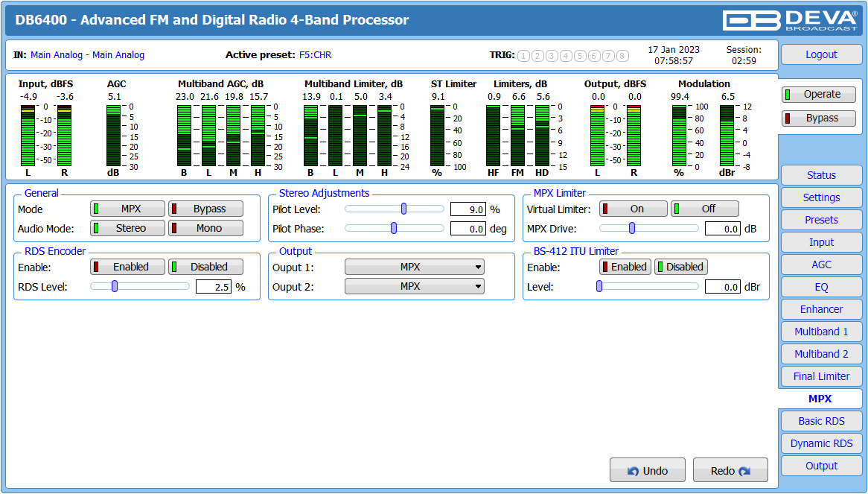The height and width of the screenshot is (494, 868).
Task: Enable the RDS Encoder
Action: pos(128,267)
